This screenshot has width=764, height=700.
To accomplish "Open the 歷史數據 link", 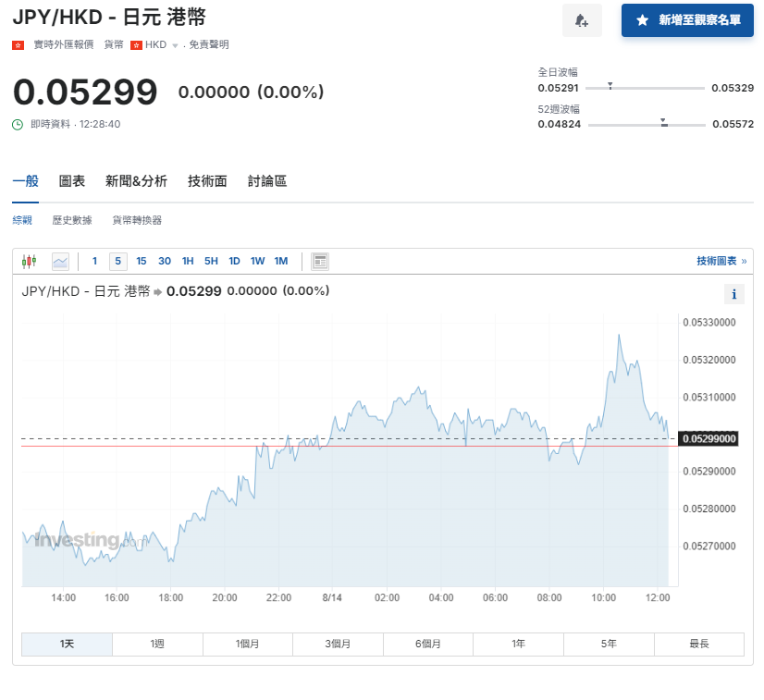I will (x=72, y=220).
